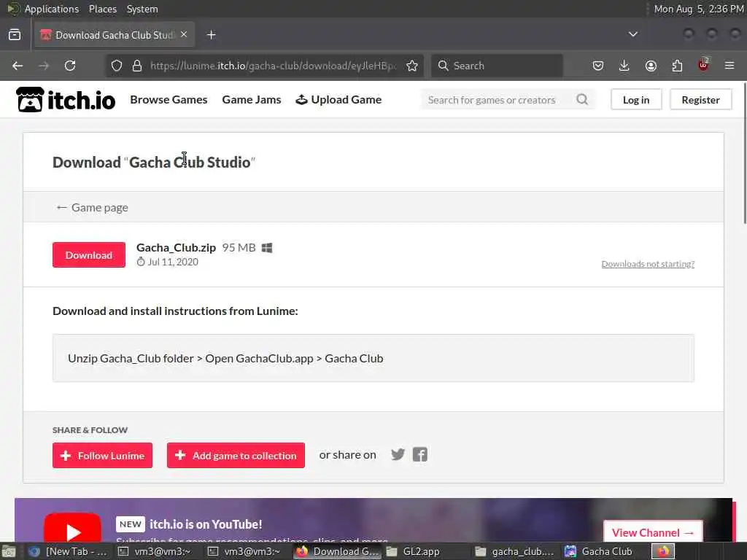Click the clock showing Mon Aug 5
The width and height of the screenshot is (747, 560).
698,9
